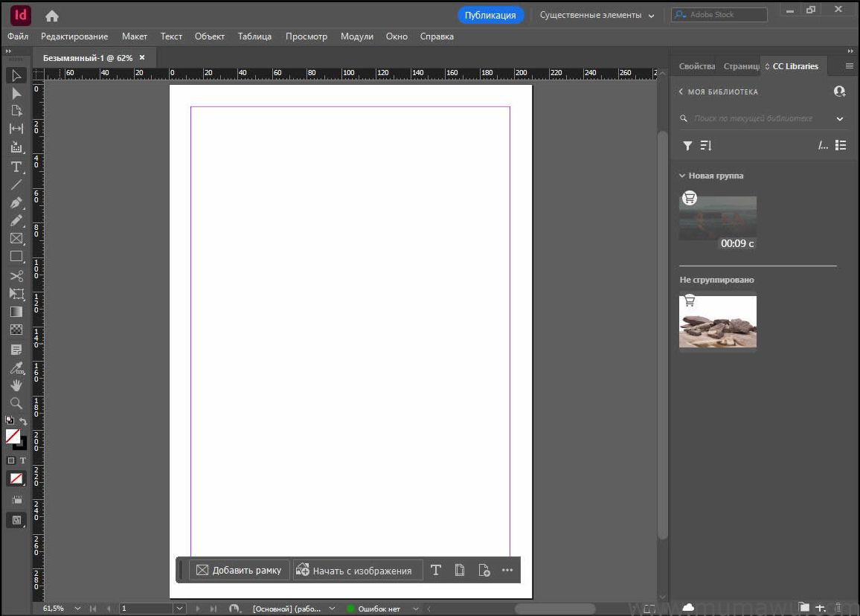Toggle formatting affects text indicator
The width and height of the screenshot is (860, 616).
(x=23, y=460)
